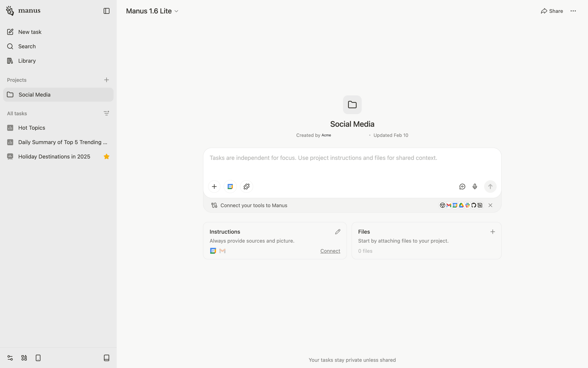Screen dimensions: 588x368
Task: Open Search in the sidebar
Action: click(x=58, y=46)
